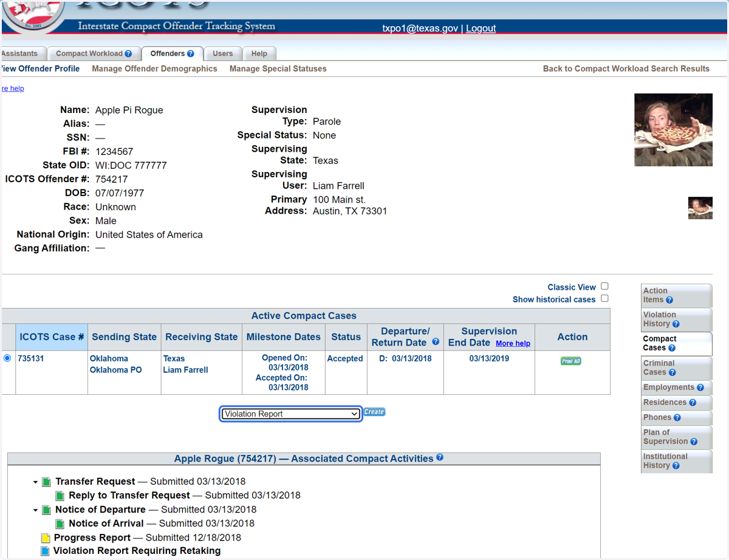Click green document icon for Transfer Request
This screenshot has width=729, height=560.
click(x=46, y=482)
